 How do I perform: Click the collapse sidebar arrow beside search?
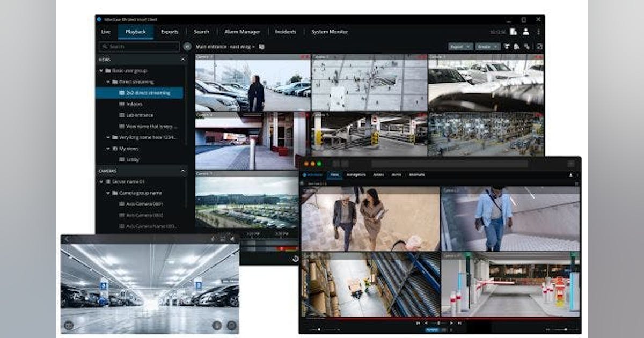(x=187, y=47)
